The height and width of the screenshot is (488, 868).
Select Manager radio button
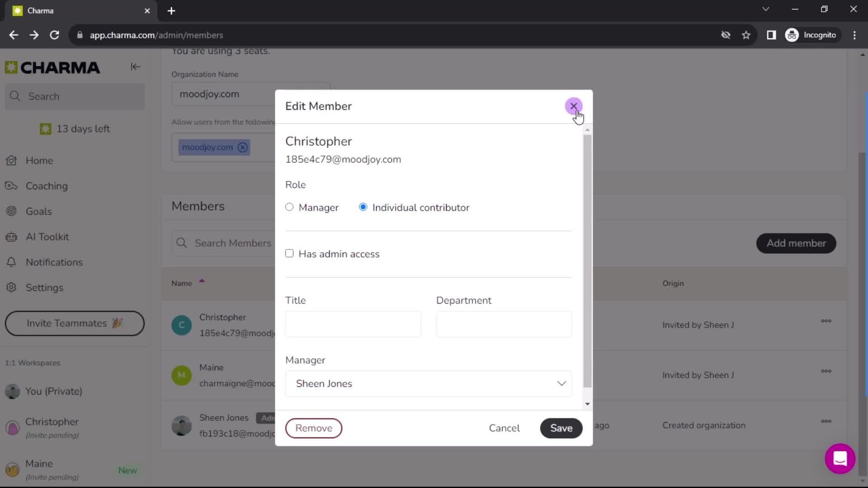(290, 207)
